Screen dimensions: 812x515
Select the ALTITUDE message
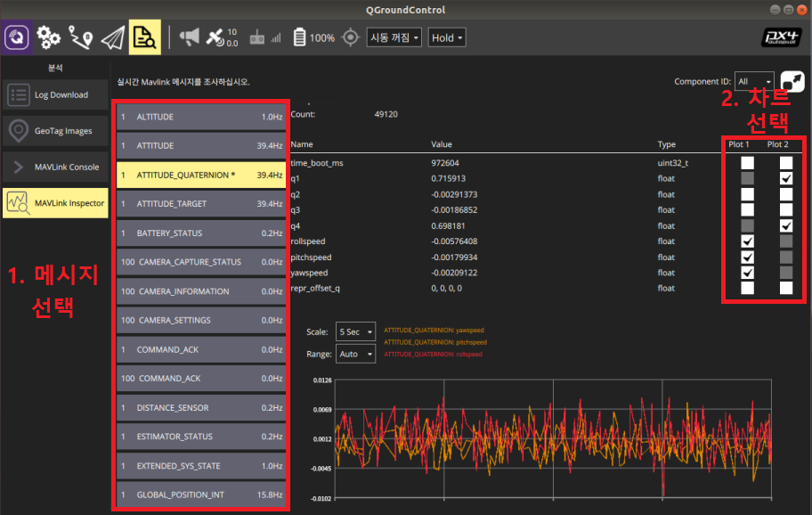click(201, 117)
